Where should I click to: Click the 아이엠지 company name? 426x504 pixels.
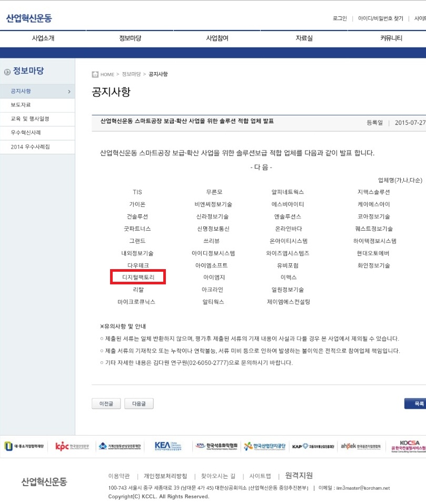(214, 277)
